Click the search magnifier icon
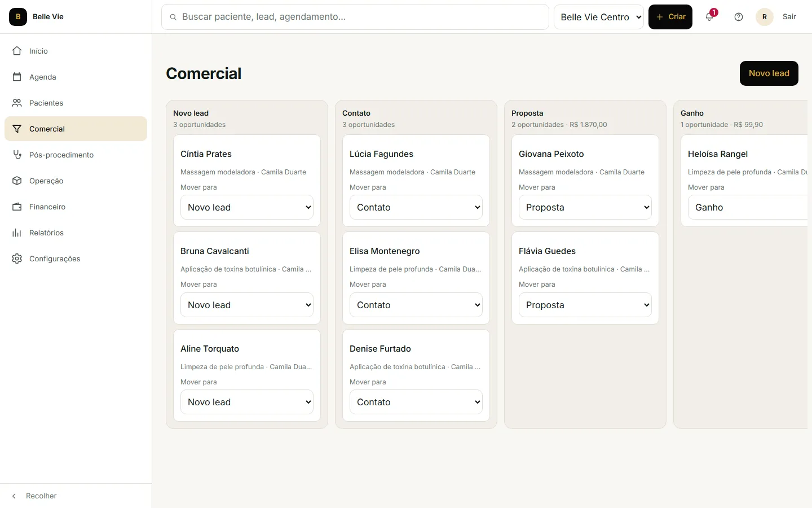 174,17
